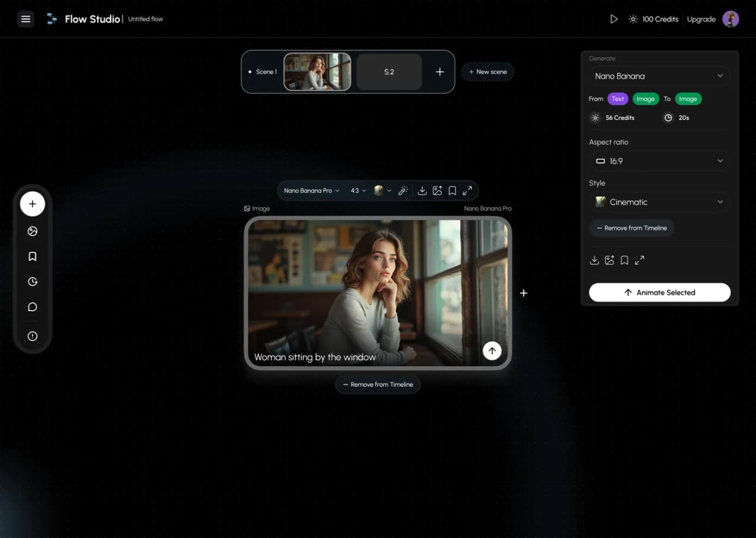This screenshot has height=538, width=756.
Task: Click image upload icon in Generate panel
Action: click(610, 260)
